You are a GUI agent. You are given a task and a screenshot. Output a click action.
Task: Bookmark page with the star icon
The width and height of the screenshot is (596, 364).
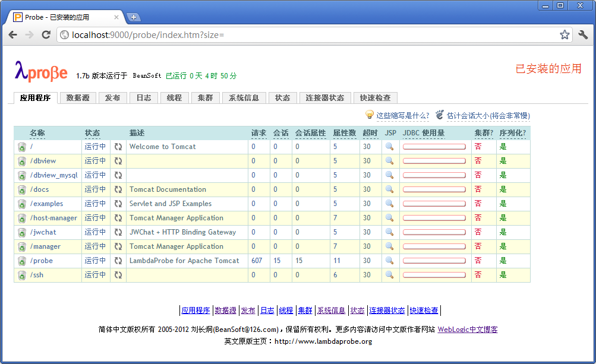[x=565, y=34]
